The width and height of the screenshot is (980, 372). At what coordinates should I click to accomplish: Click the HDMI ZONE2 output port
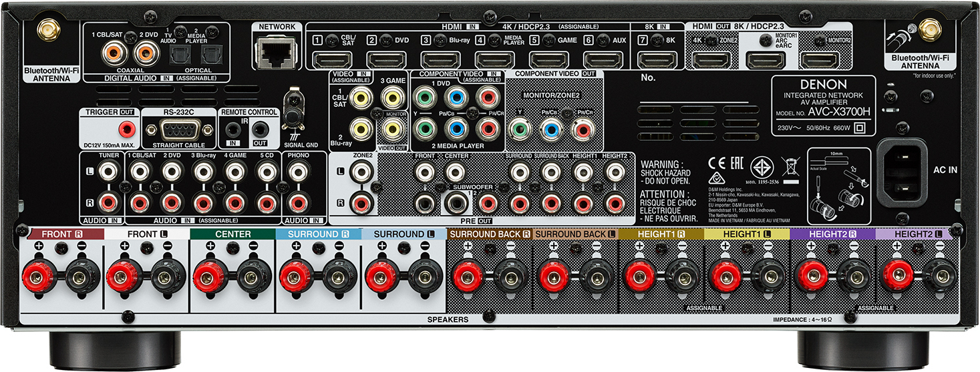711,60
